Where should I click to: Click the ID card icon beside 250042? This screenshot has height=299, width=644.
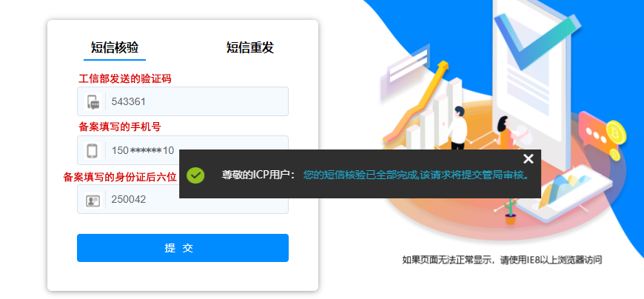[93, 200]
